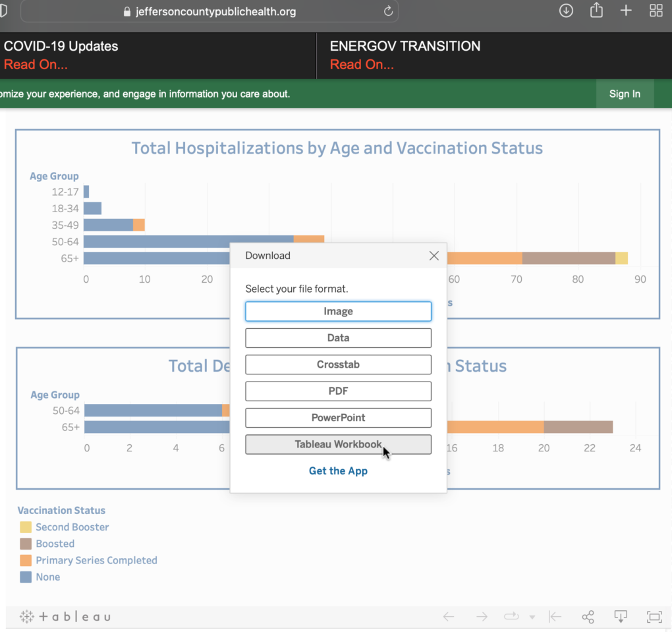The image size is (672, 632).
Task: Close the Download dialog
Action: point(434,256)
